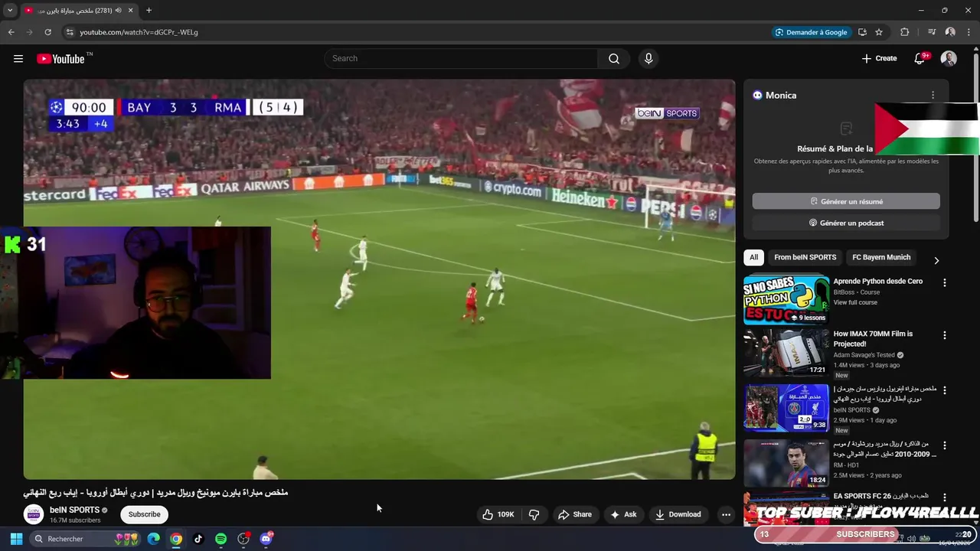The width and height of the screenshot is (980, 551).
Task: Click the Ask button
Action: click(x=623, y=514)
